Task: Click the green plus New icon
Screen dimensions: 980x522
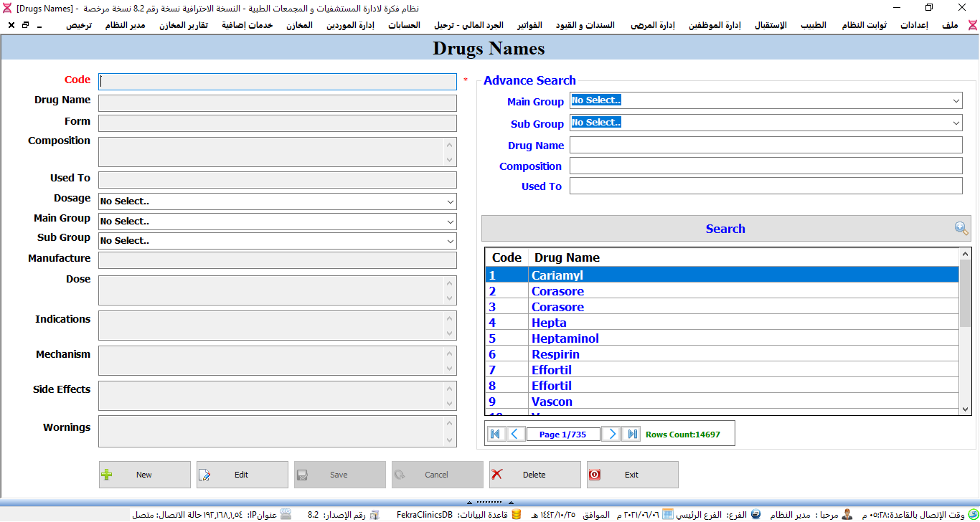Action: [108, 475]
